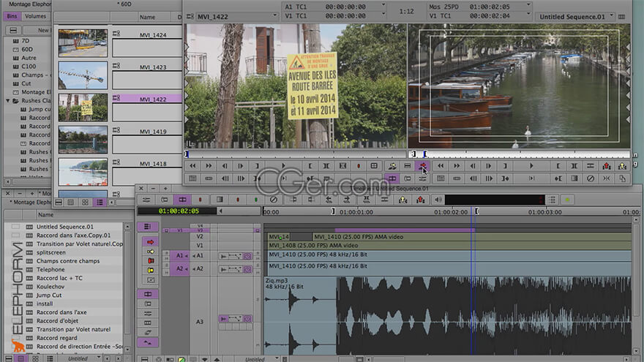Toggle Source/Record mode in the timeline toolbar
This screenshot has width=644, height=362.
(182, 200)
